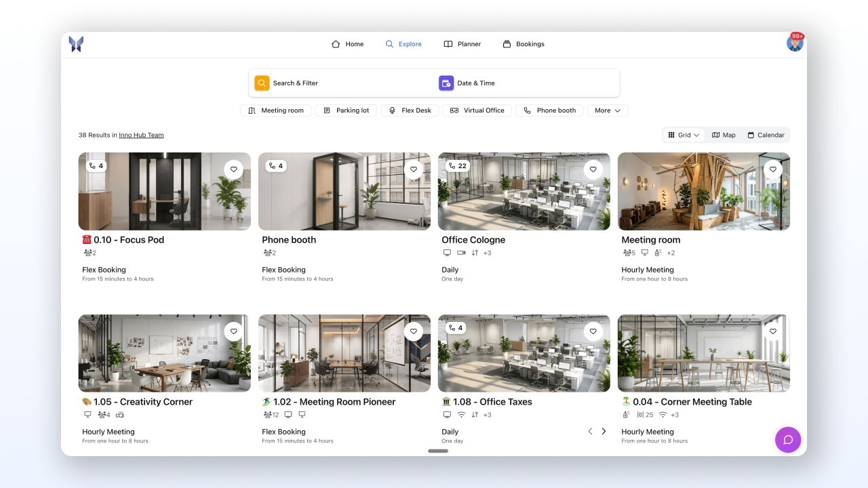This screenshot has width=868, height=488.
Task: Click the 4 badge on Office Taxes image
Action: click(456, 328)
